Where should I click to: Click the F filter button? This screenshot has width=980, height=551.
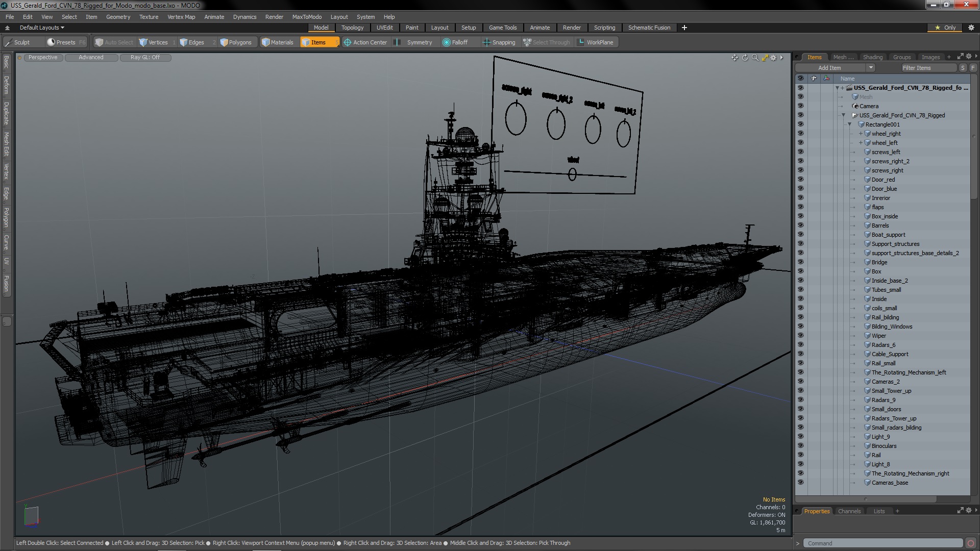[x=973, y=68]
